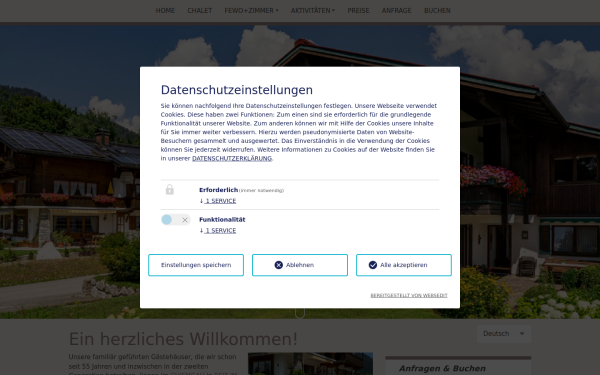Screen dimensions: 600x375
Task: Click the Datenschutzeinstellungen dialog title
Action: click(x=236, y=90)
